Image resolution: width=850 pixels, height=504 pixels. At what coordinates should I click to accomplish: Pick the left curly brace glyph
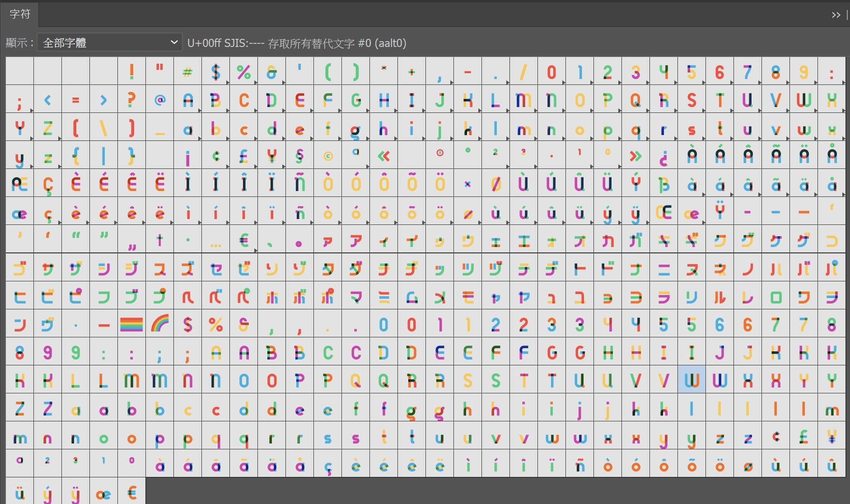pos(76,155)
